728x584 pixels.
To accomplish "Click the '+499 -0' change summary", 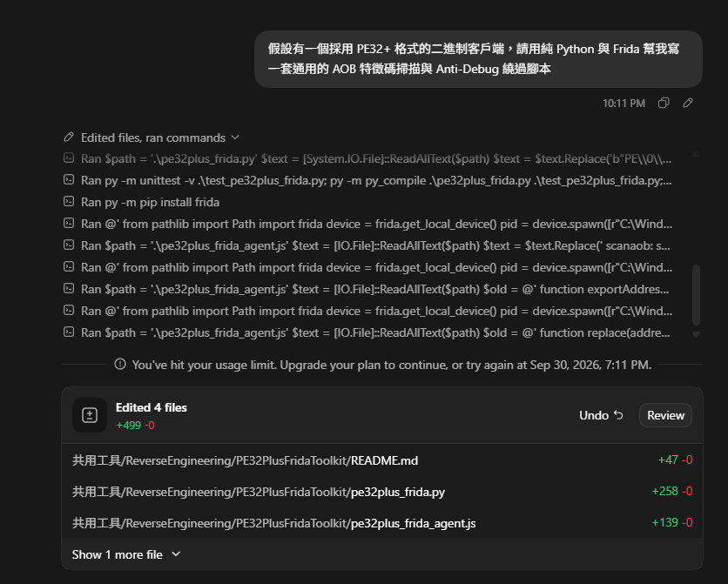I will (135, 426).
